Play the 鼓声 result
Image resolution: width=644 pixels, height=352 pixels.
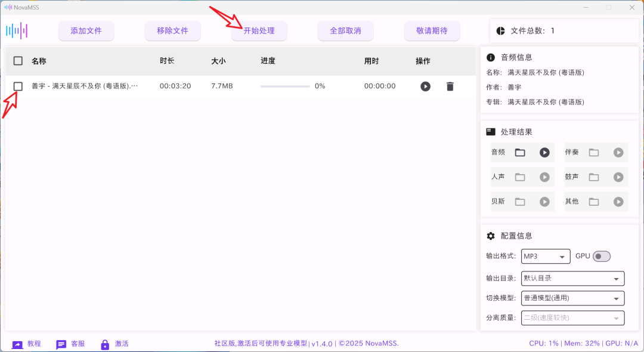(x=618, y=177)
